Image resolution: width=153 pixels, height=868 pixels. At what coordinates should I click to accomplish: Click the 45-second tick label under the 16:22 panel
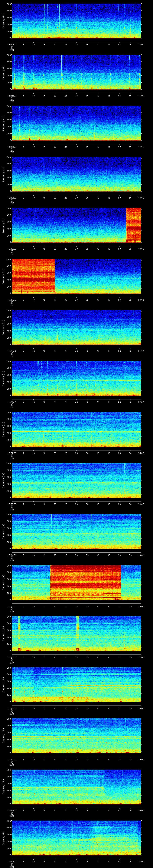point(109,453)
